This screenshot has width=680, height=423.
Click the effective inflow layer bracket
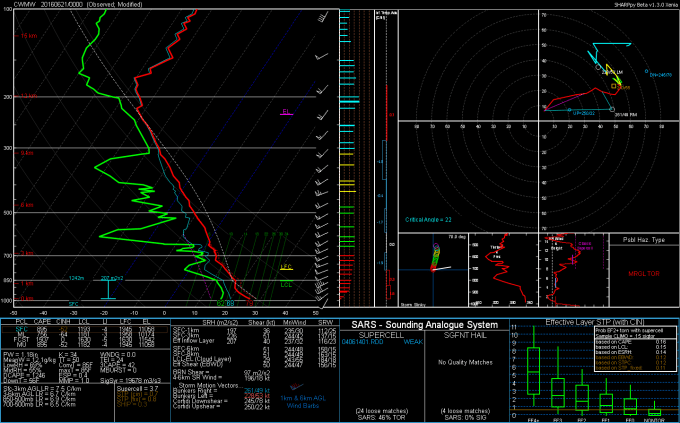click(x=110, y=288)
